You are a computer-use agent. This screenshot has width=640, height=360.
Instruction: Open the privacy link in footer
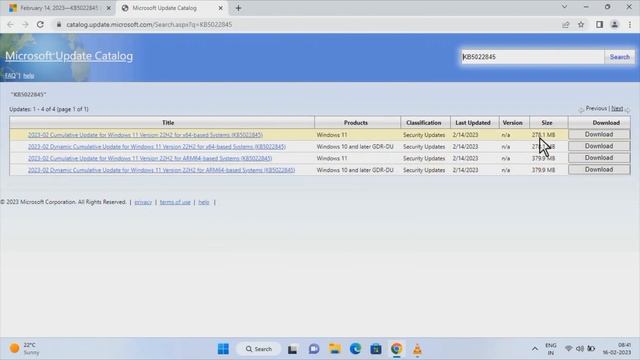tap(143, 202)
